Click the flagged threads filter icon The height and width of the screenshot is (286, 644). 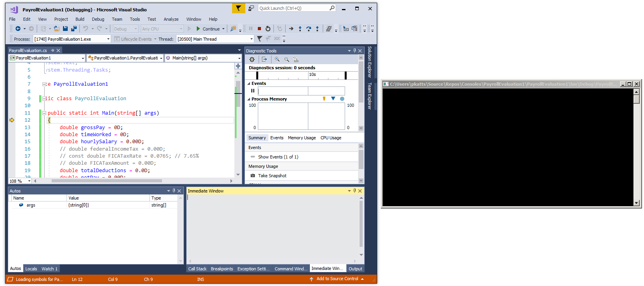coord(259,39)
